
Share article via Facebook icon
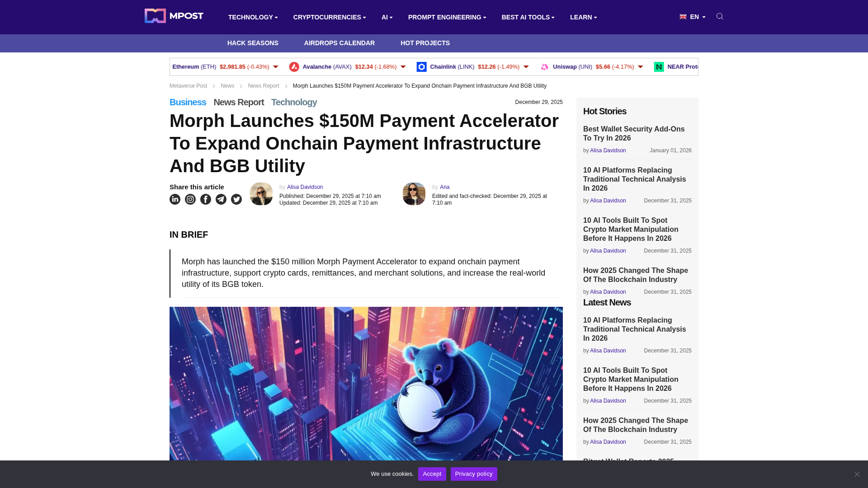[206, 199]
